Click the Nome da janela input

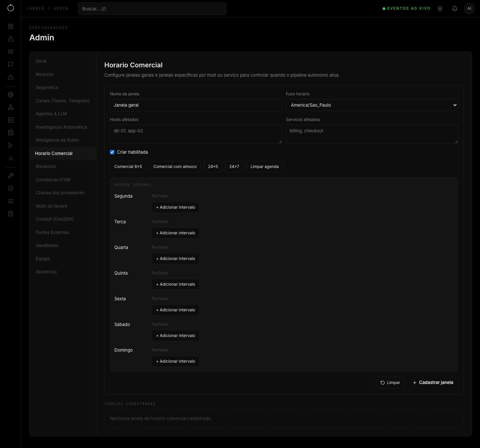click(196, 105)
